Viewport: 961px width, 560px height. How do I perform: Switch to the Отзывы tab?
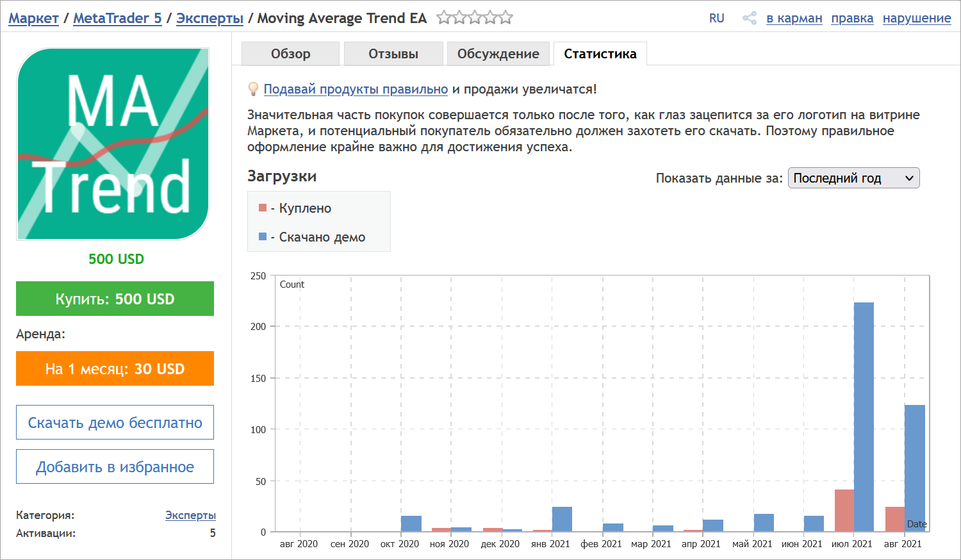(x=393, y=54)
